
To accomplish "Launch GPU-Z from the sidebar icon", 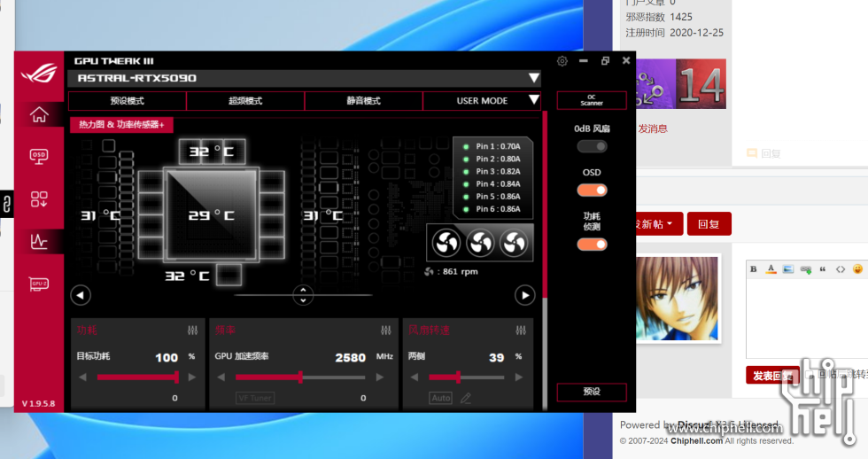I will tap(39, 284).
